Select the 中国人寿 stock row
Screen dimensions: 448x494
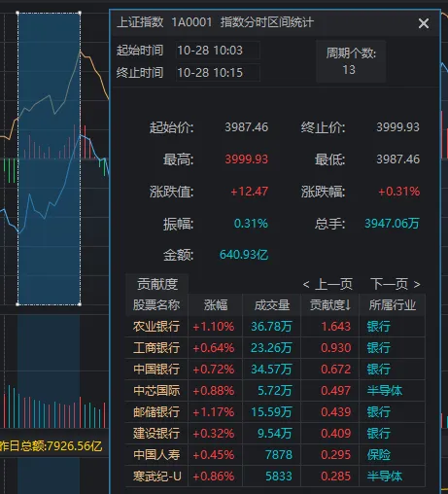(x=275, y=455)
